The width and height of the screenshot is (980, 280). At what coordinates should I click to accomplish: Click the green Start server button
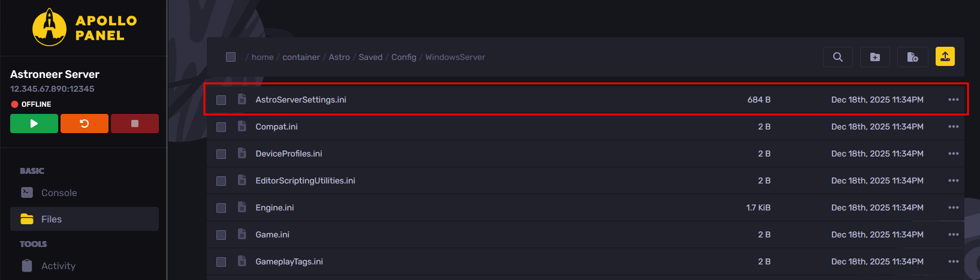(34, 124)
